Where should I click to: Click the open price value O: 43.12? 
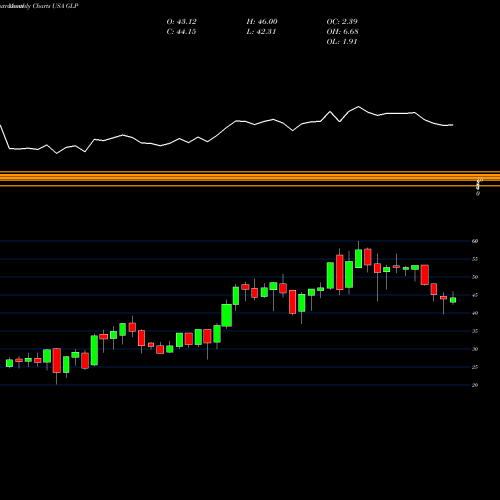point(181,22)
